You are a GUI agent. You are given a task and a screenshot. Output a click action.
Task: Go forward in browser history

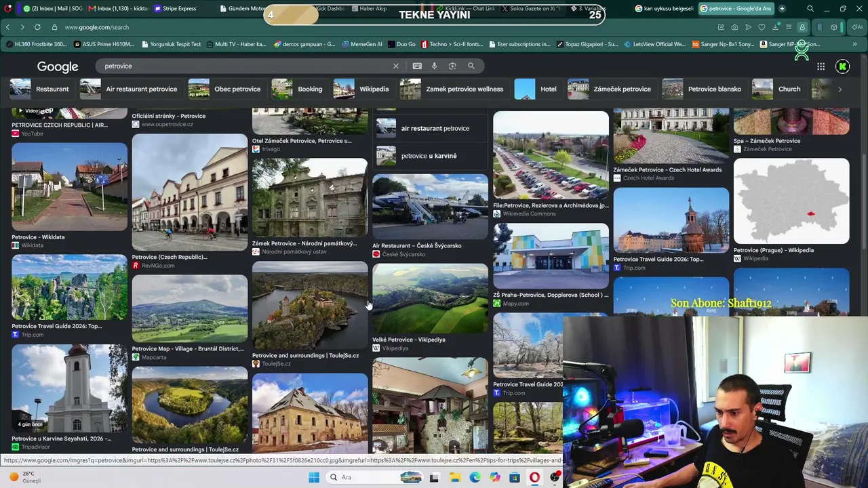click(x=22, y=27)
